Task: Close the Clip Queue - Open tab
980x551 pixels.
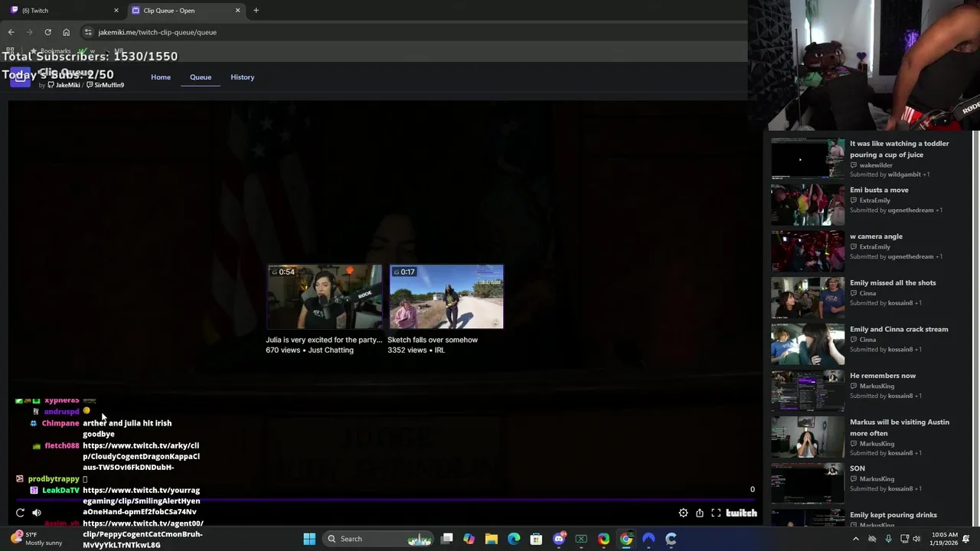Action: [x=237, y=10]
